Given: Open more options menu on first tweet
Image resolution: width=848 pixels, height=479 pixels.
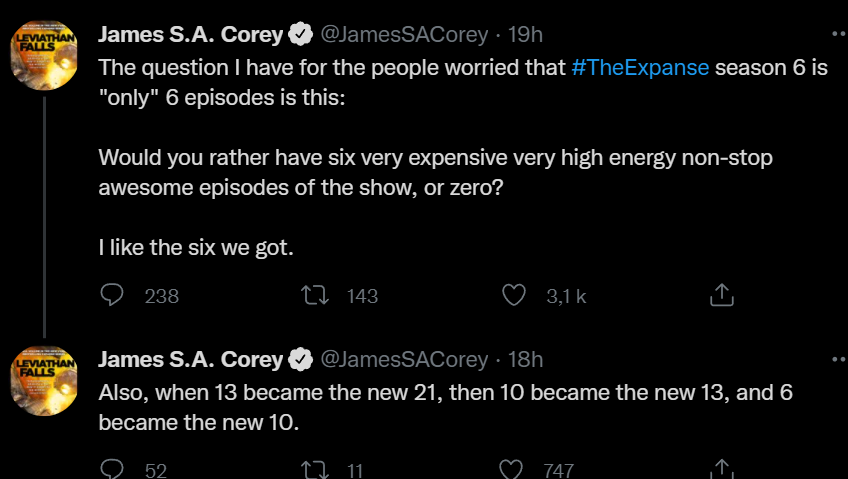Looking at the screenshot, I should pos(838,33).
